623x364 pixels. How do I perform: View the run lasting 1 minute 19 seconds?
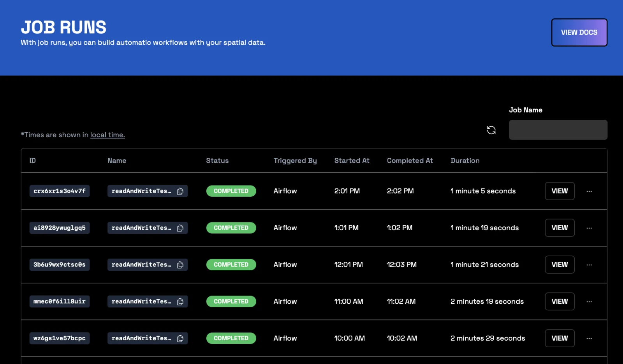tap(560, 228)
